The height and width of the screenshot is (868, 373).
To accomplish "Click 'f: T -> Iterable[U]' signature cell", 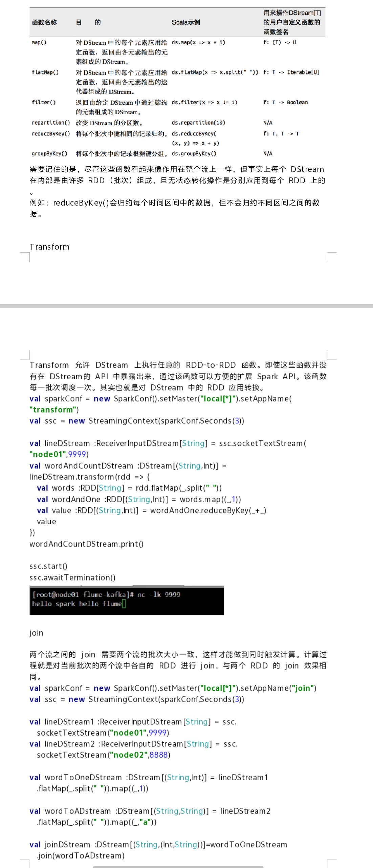I will click(291, 72).
